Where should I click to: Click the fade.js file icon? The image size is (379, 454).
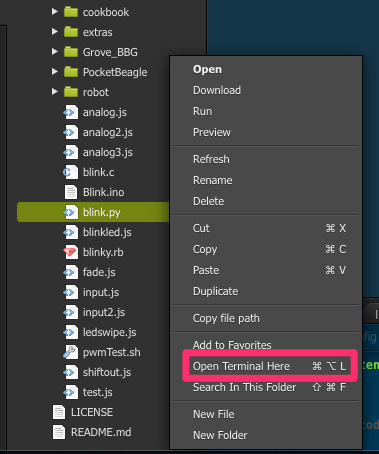[x=70, y=272]
